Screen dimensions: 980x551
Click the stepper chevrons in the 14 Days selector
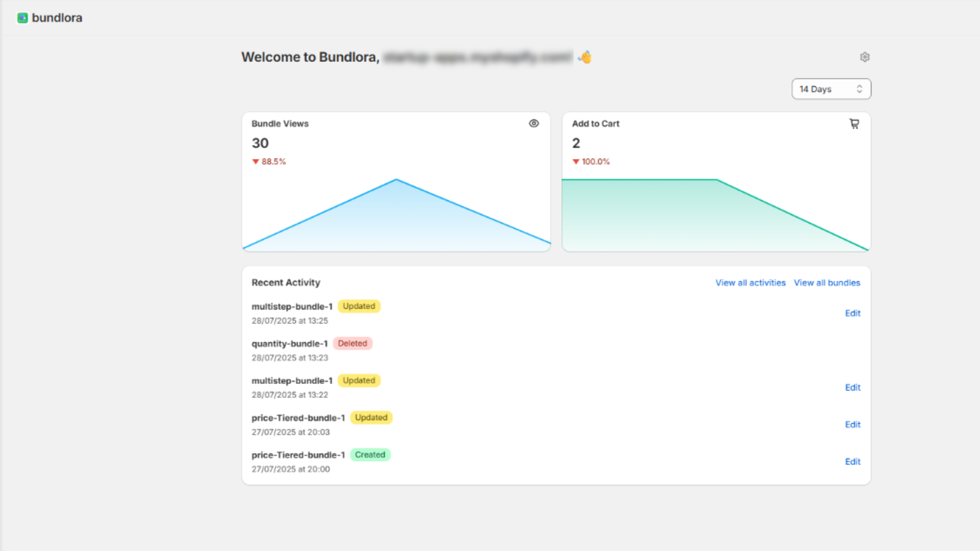coord(860,89)
